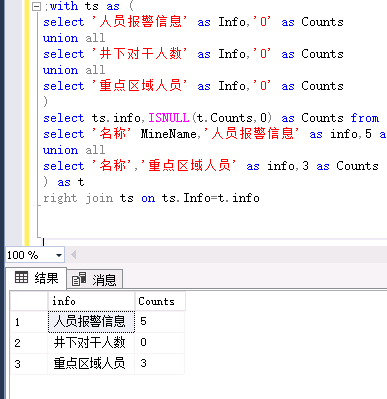Select row header 2 in results grid
387x399 pixels.
(29, 343)
